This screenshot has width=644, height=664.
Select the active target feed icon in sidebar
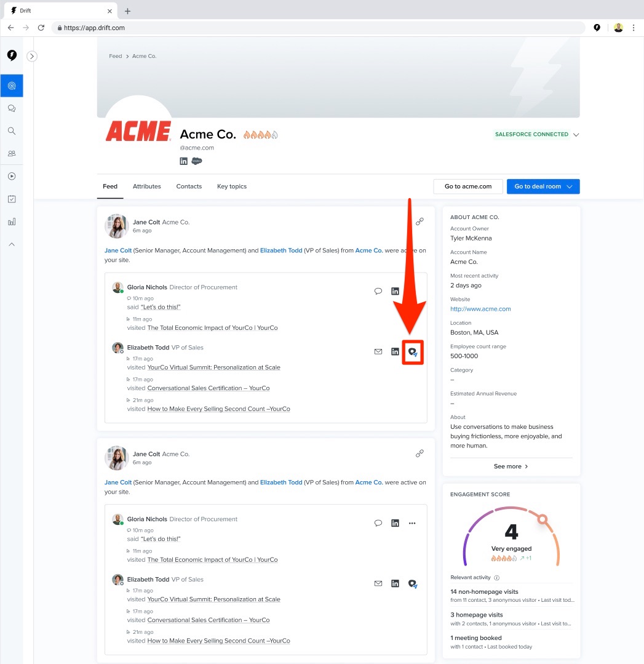[x=12, y=86]
